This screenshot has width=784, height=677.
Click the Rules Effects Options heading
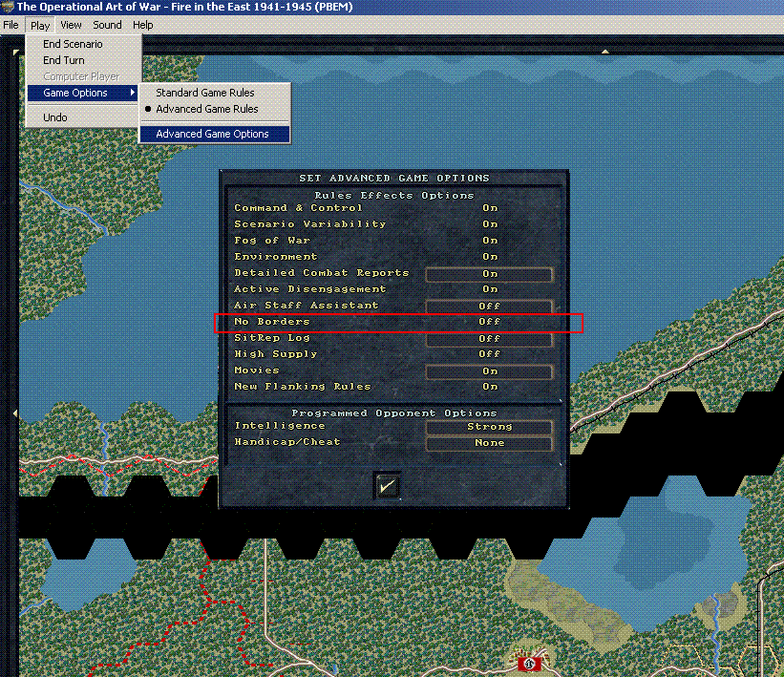[x=394, y=196]
